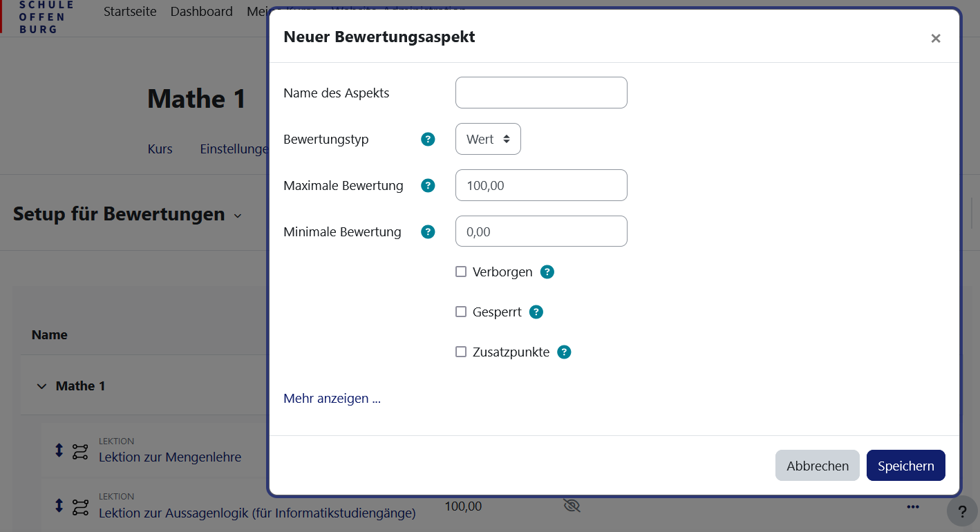Focus the Name des Aspekts field
This screenshot has height=532, width=980.
tap(541, 93)
